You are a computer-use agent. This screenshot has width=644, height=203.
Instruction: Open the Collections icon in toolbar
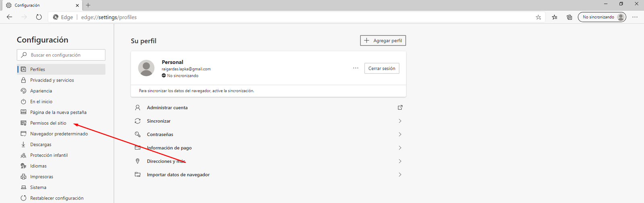click(569, 17)
